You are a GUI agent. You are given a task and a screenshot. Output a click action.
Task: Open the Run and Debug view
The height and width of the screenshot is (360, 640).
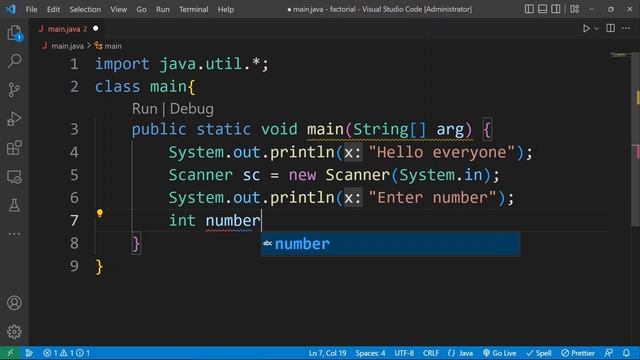tap(14, 119)
